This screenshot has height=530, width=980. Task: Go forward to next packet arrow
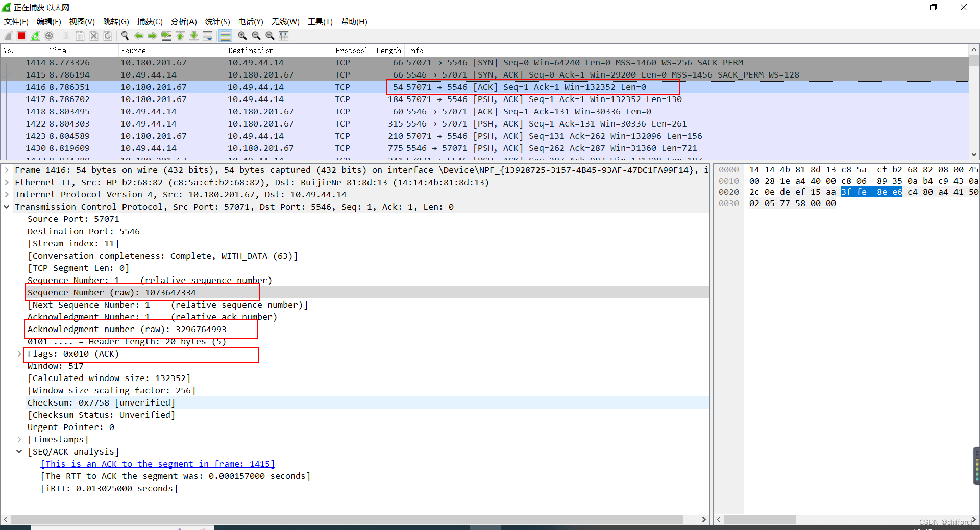pyautogui.click(x=153, y=36)
